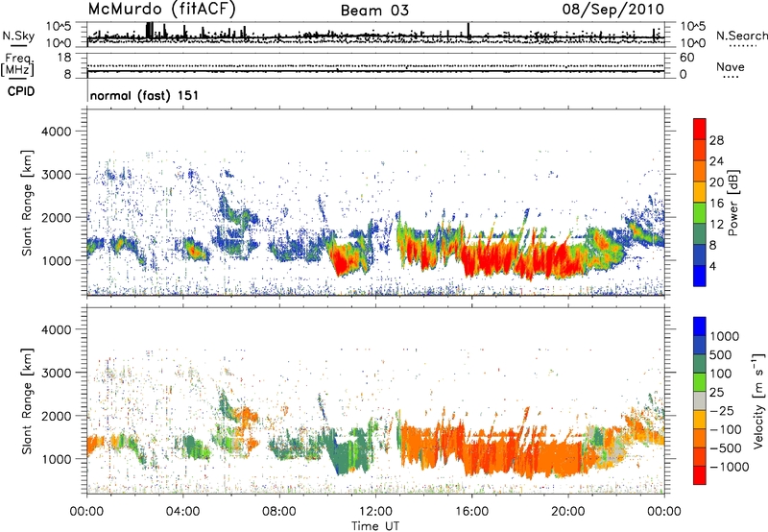The width and height of the screenshot is (768, 532).
Task: Select the "N.Search" legend label
Action: click(x=741, y=36)
